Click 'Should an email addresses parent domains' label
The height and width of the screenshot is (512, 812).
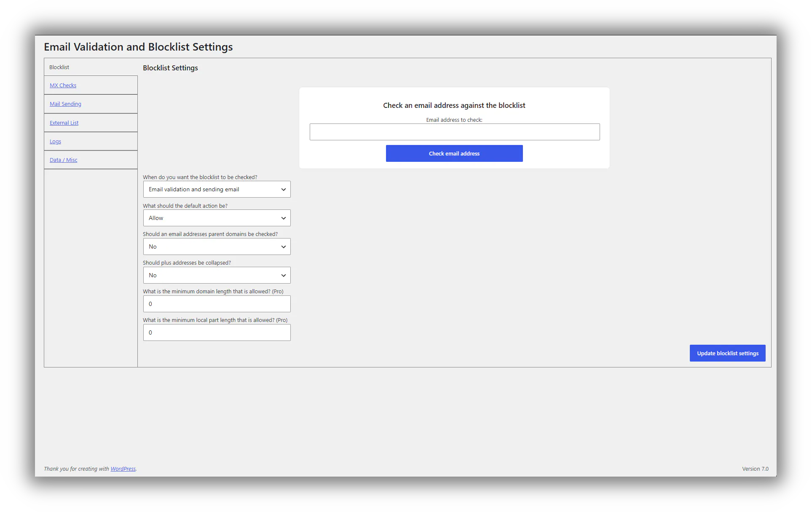210,234
